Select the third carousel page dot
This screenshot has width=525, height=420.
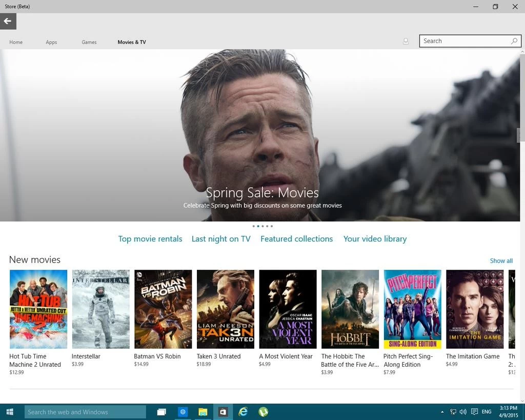[x=262, y=226]
